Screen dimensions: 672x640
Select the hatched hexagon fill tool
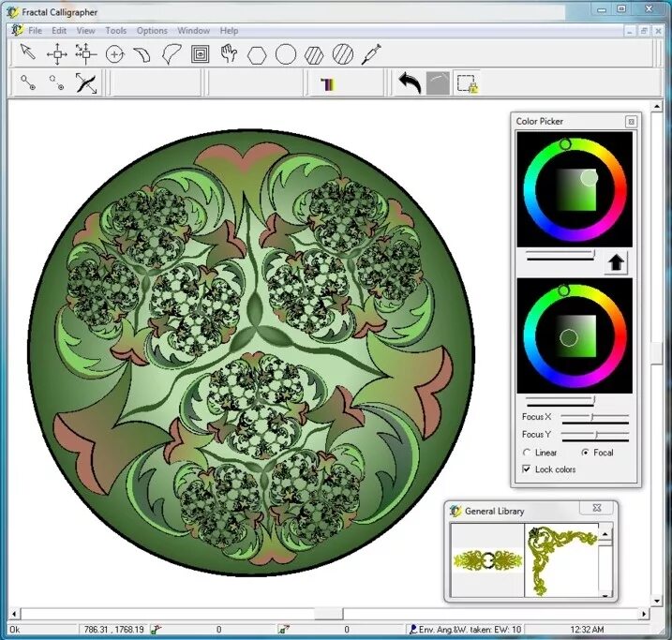[x=314, y=55]
